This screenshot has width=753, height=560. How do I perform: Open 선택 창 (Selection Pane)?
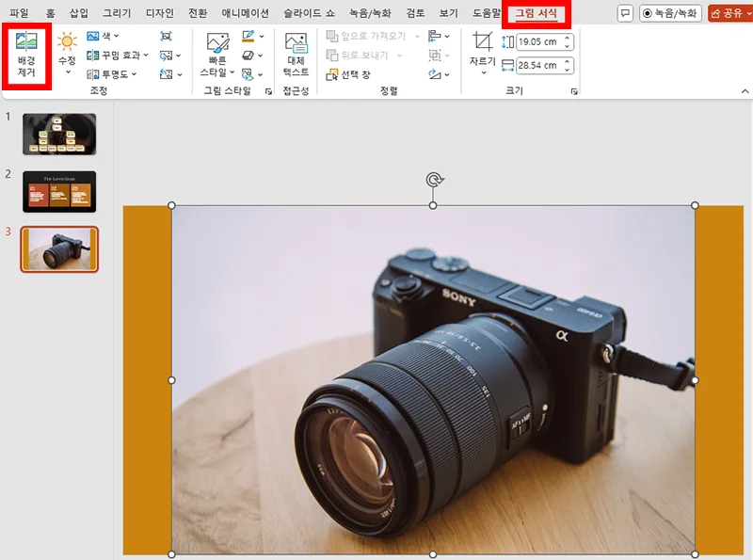(x=348, y=74)
